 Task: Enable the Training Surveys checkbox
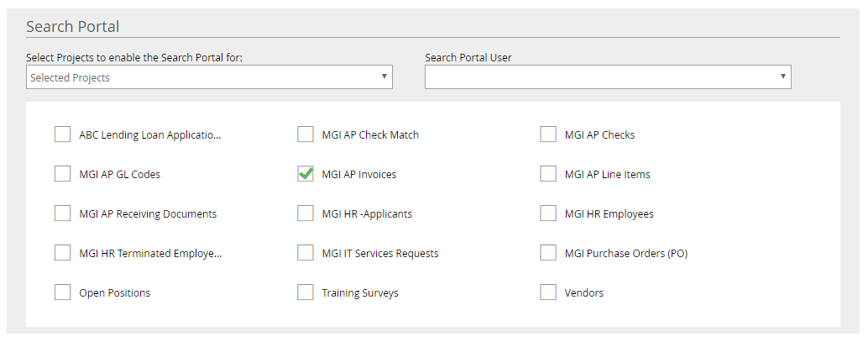point(306,292)
